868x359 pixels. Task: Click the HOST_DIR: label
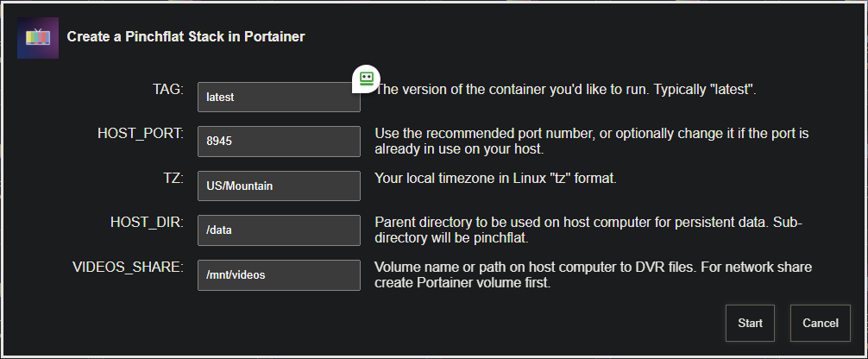[147, 223]
